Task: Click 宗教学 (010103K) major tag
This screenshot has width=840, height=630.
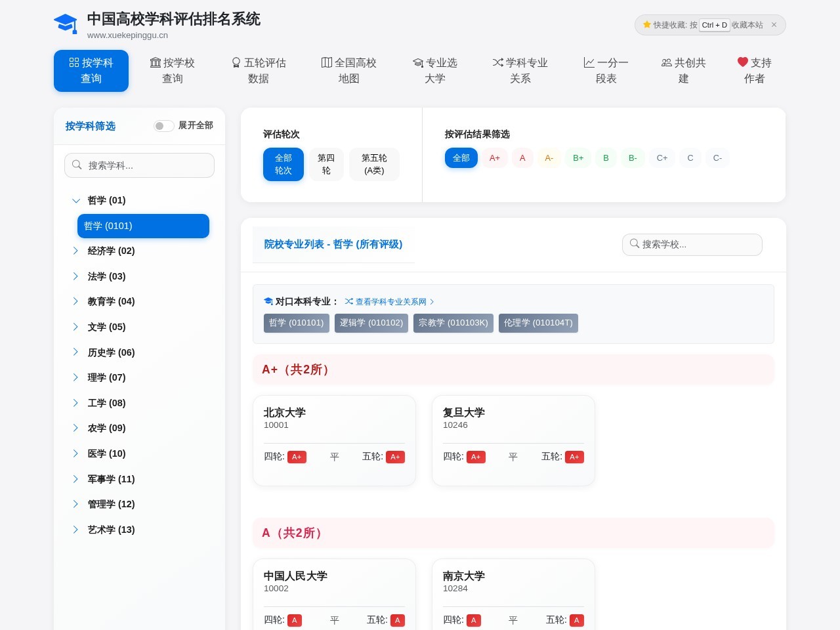Action: coord(453,323)
